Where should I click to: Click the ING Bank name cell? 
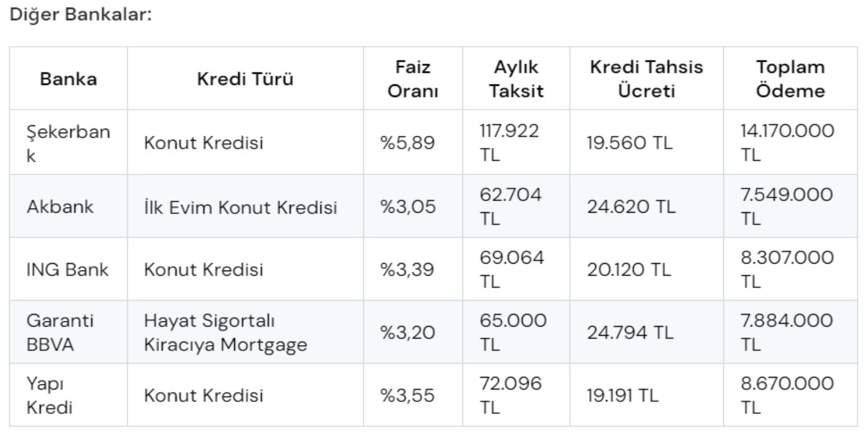click(x=68, y=269)
